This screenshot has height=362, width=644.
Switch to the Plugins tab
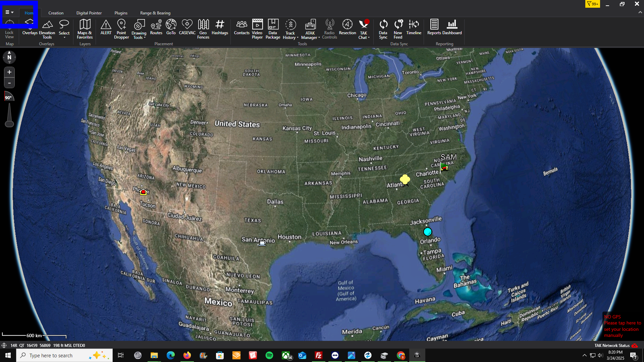click(x=121, y=13)
